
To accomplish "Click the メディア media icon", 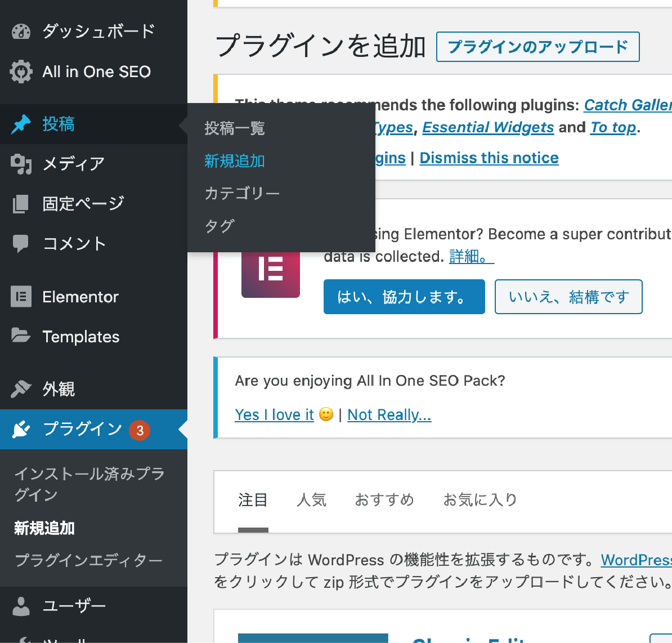I will point(21,164).
